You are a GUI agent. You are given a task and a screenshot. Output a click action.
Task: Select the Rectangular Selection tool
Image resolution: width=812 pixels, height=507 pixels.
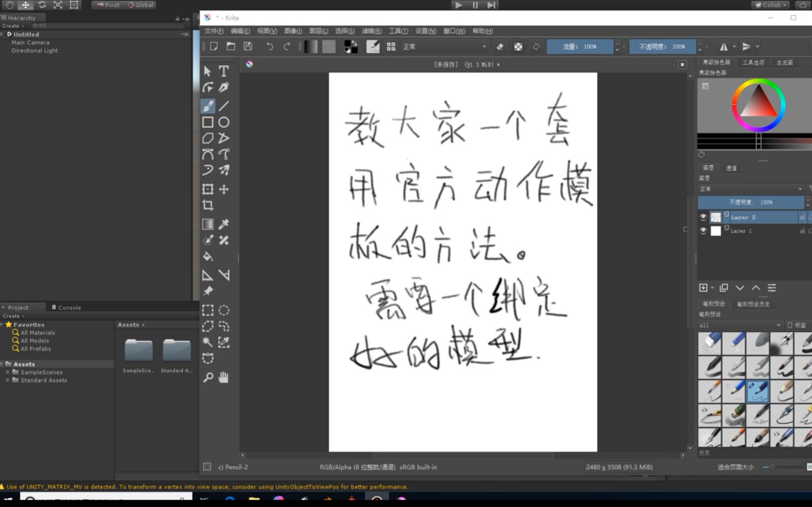(x=208, y=310)
